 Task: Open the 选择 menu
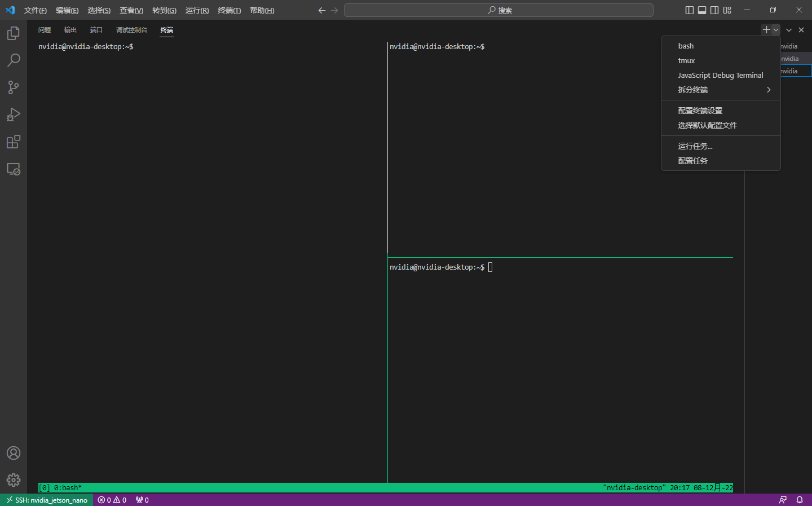(99, 10)
